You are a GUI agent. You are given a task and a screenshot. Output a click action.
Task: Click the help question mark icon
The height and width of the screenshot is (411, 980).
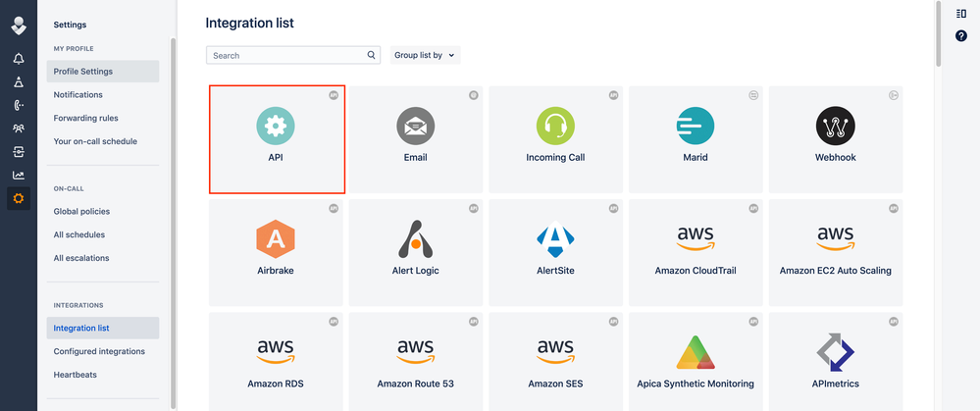pyautogui.click(x=961, y=36)
